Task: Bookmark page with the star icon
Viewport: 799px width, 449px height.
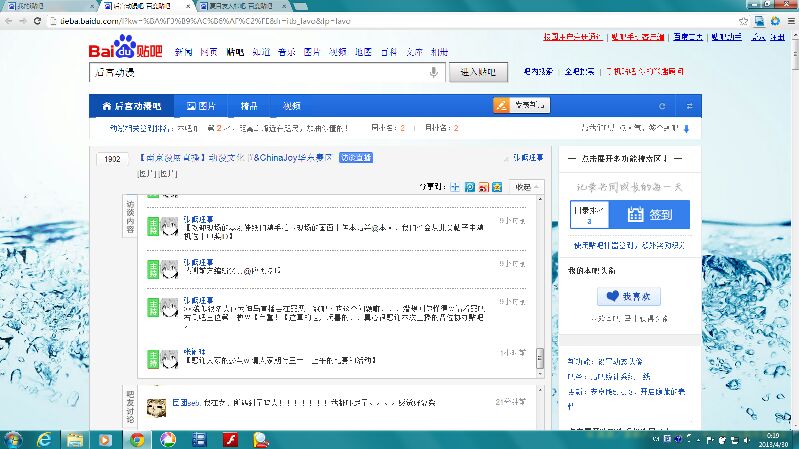Action: click(743, 21)
